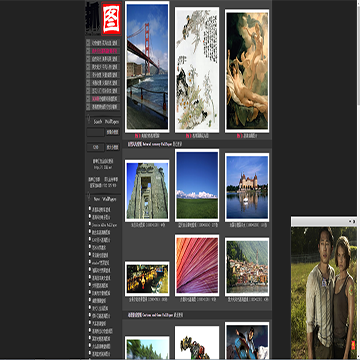Open the hillside lake village thumbnail
This screenshot has height=360, width=360.
(247, 267)
